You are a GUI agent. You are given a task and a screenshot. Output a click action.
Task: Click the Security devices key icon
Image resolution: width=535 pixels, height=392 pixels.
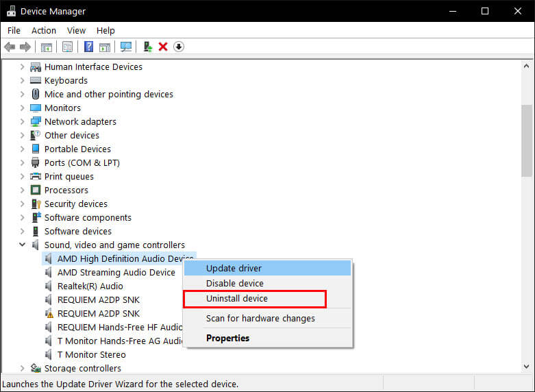coord(36,204)
